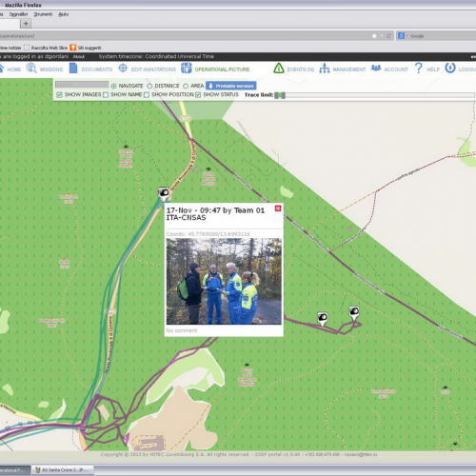Select the Area radio button
The height and width of the screenshot is (476, 476).
(186, 86)
